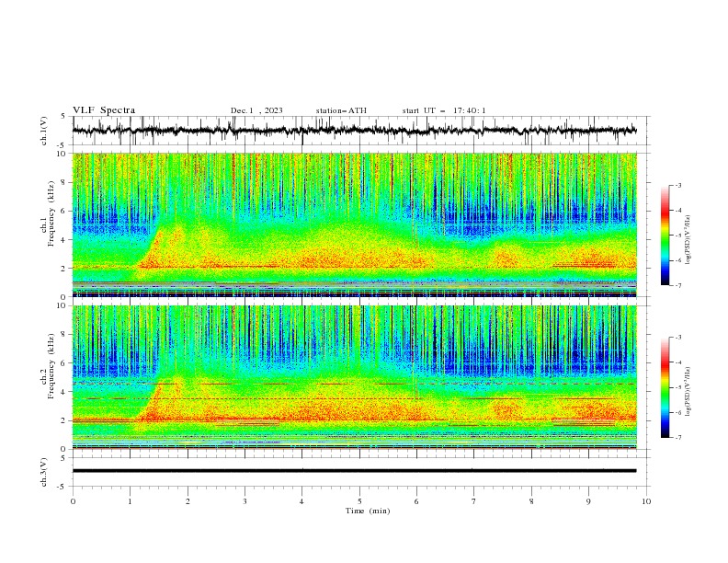Click the ch.1 color bar "log(PSD)(V²/Hz)" label

[x=688, y=240]
